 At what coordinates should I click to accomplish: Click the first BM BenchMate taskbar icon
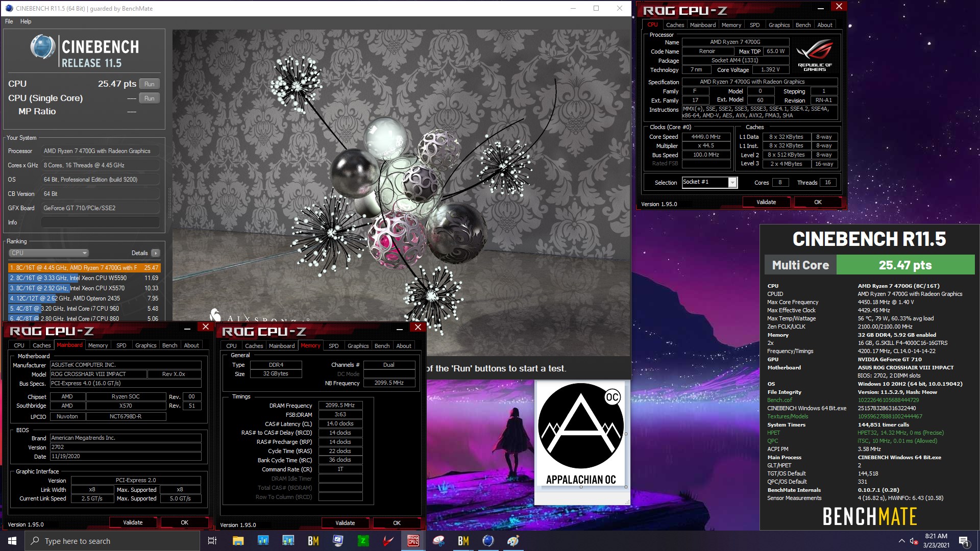coord(313,541)
